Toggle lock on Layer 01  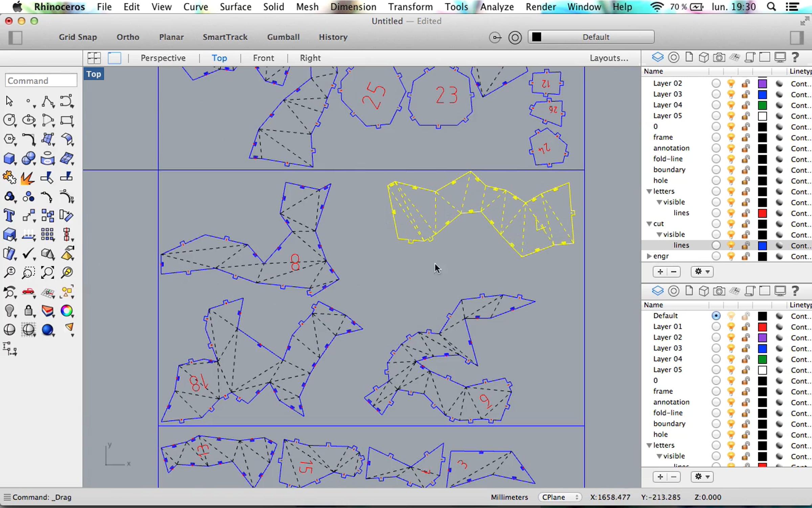point(745,327)
